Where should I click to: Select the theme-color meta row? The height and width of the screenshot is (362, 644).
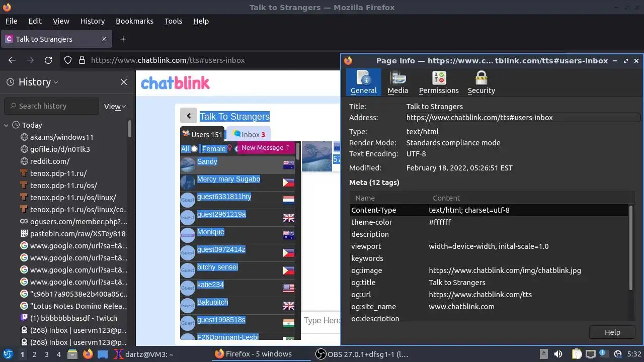pos(490,222)
